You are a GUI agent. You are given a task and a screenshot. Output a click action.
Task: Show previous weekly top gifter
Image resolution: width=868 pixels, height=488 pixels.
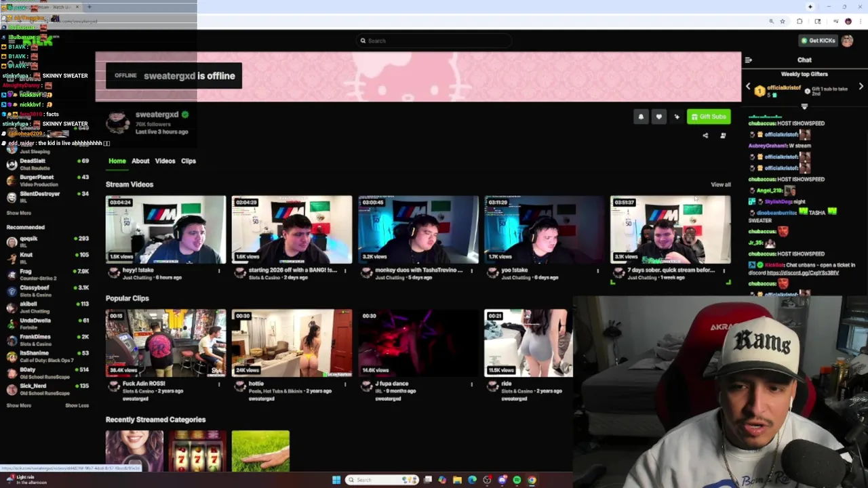point(748,87)
